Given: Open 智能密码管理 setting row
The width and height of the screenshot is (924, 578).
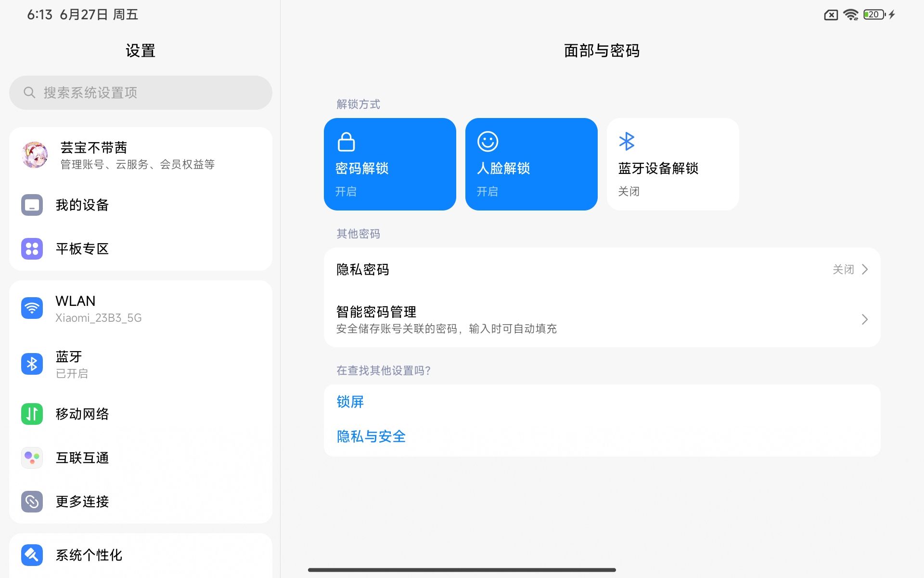Looking at the screenshot, I should pyautogui.click(x=602, y=319).
